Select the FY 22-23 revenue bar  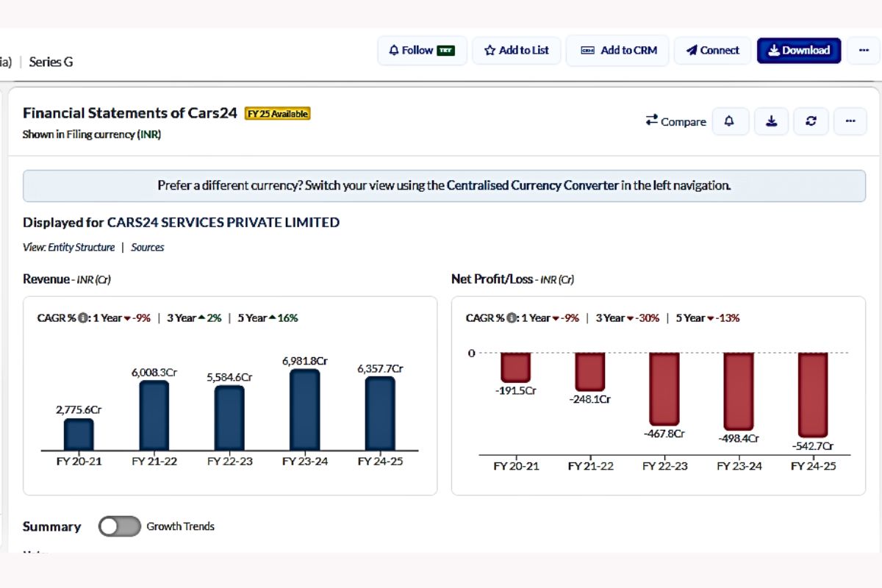pyautogui.click(x=229, y=418)
